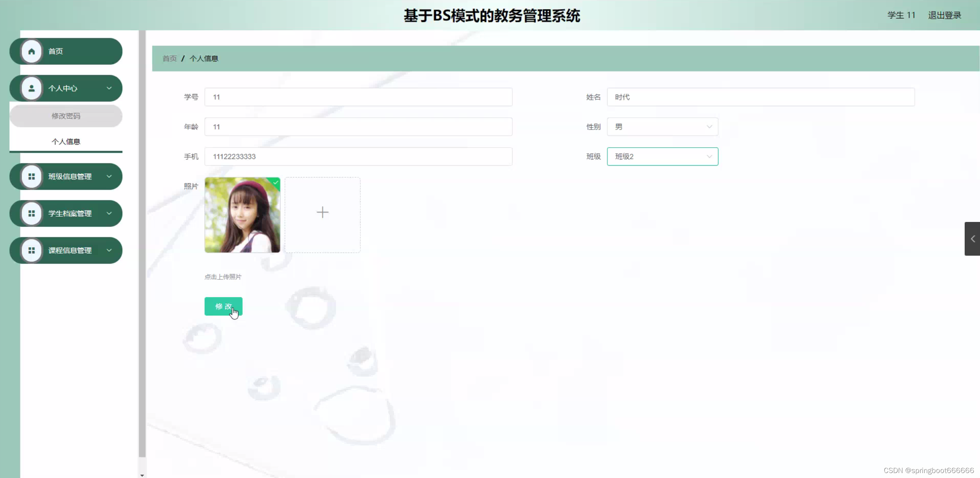
Task: Collapse the 个人中心 menu chevron
Action: point(109,88)
